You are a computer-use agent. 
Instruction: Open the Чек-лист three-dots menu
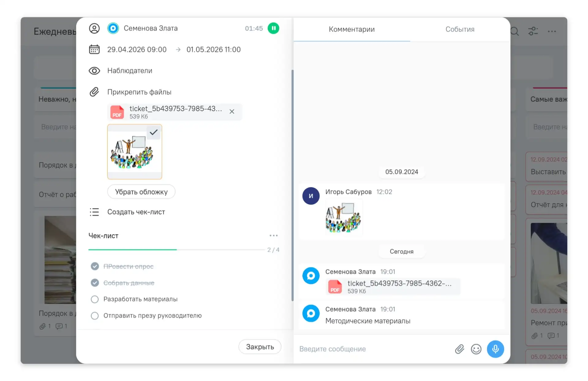tap(273, 235)
